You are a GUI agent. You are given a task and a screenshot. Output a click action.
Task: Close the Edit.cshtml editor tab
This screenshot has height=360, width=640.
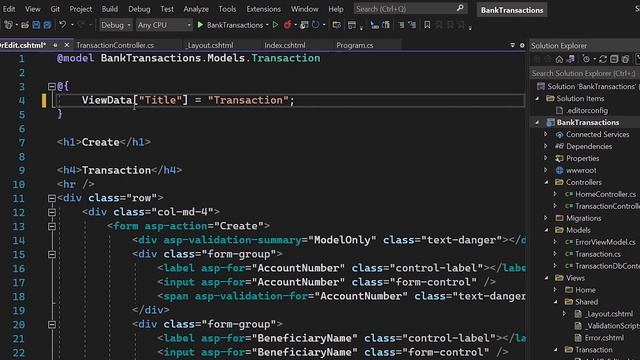pos(67,45)
